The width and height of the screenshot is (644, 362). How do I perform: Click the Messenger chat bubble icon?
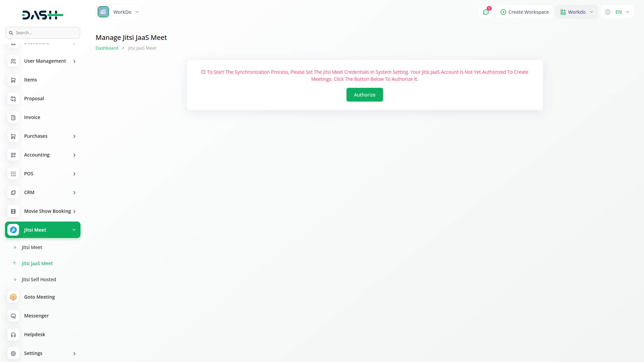pos(13,316)
